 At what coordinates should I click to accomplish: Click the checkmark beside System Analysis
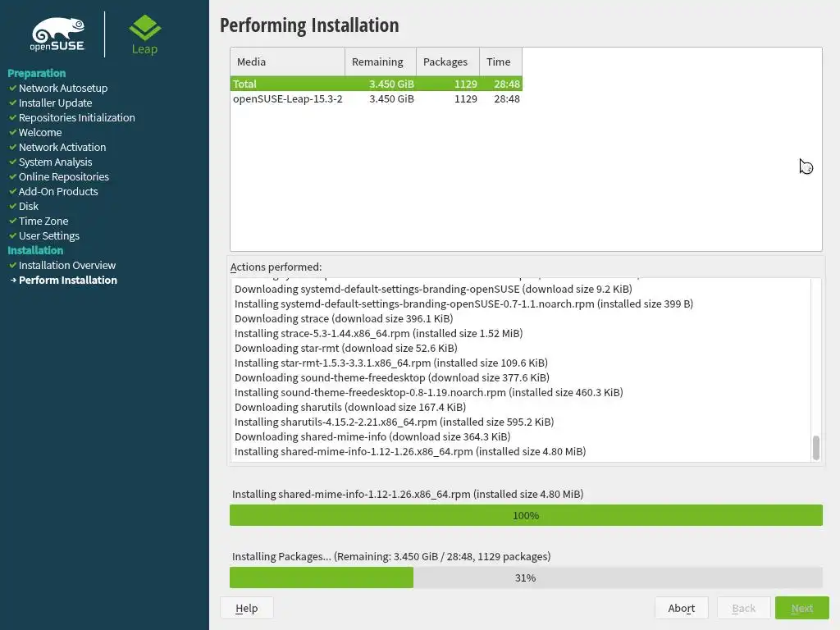(13, 162)
